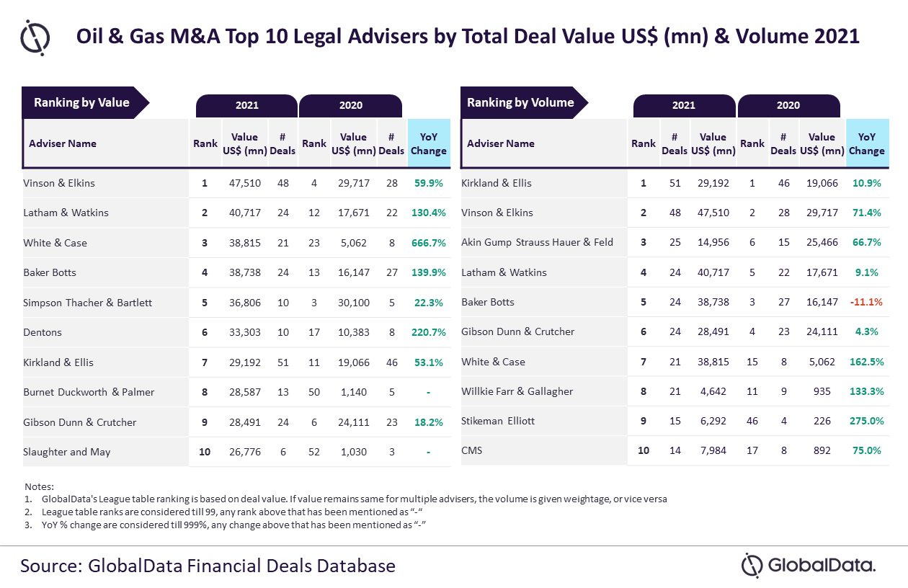Click the Dentons 33,303 value cell

245,332
